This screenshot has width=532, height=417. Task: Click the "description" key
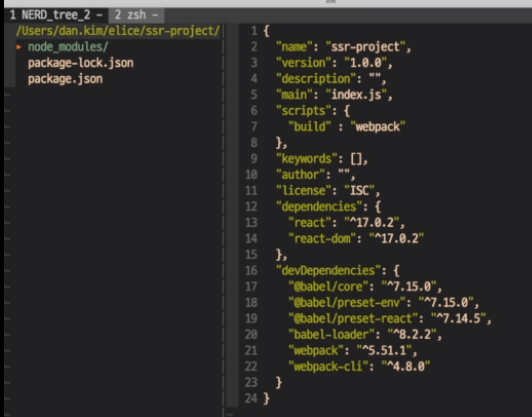(x=316, y=78)
